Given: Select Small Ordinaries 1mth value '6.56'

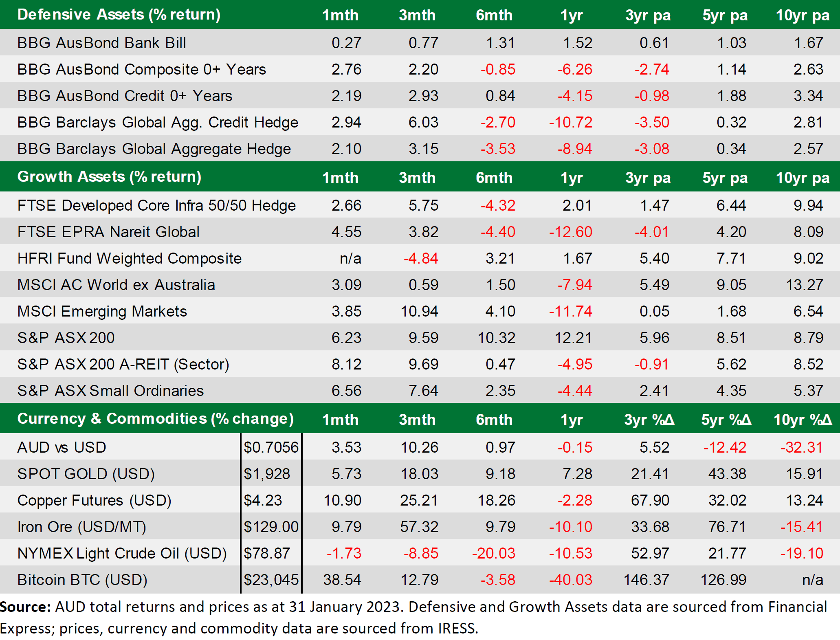Looking at the screenshot, I should click(x=346, y=391).
